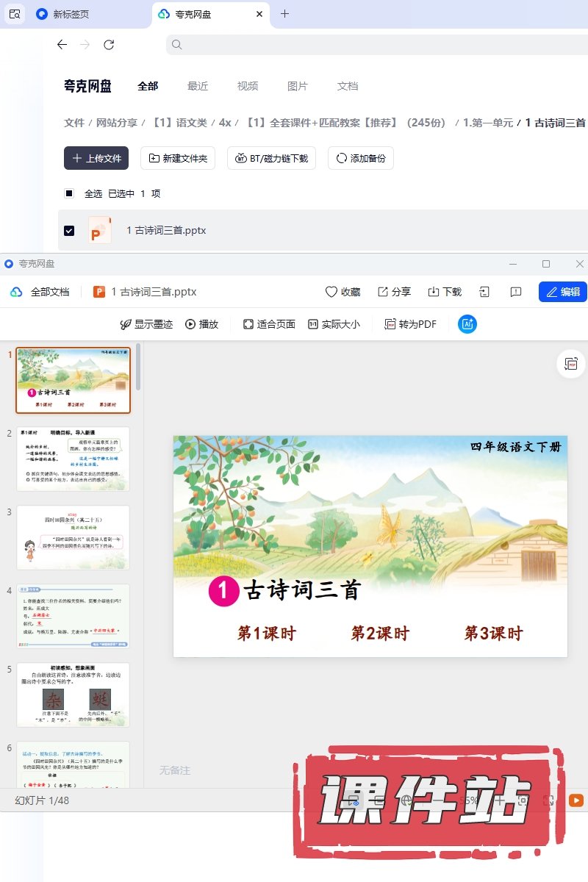Open the blue AI assistant icon
Viewport: 588px width, 882px height.
pos(467,324)
